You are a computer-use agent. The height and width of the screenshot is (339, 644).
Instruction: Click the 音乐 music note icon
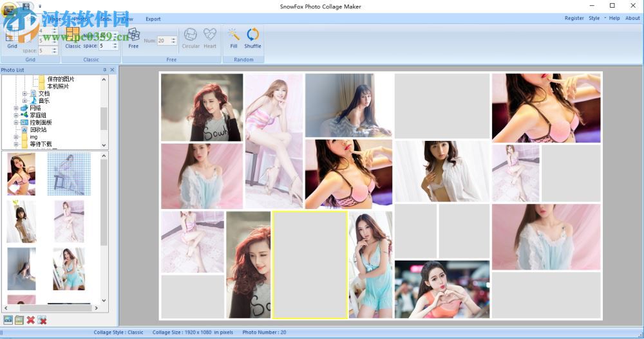[x=33, y=100]
